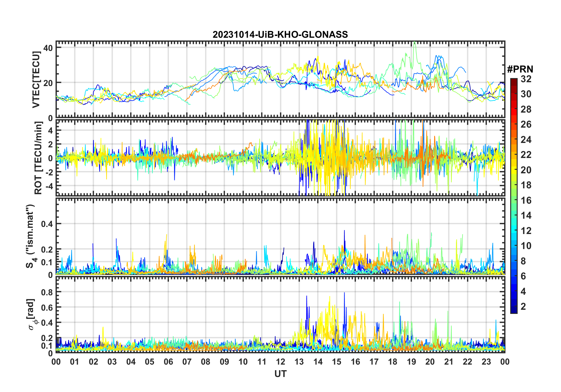Image resolution: width=561 pixels, height=392 pixels.
Task: Click the 0.1 tick on S4 axis
Action: (47, 262)
